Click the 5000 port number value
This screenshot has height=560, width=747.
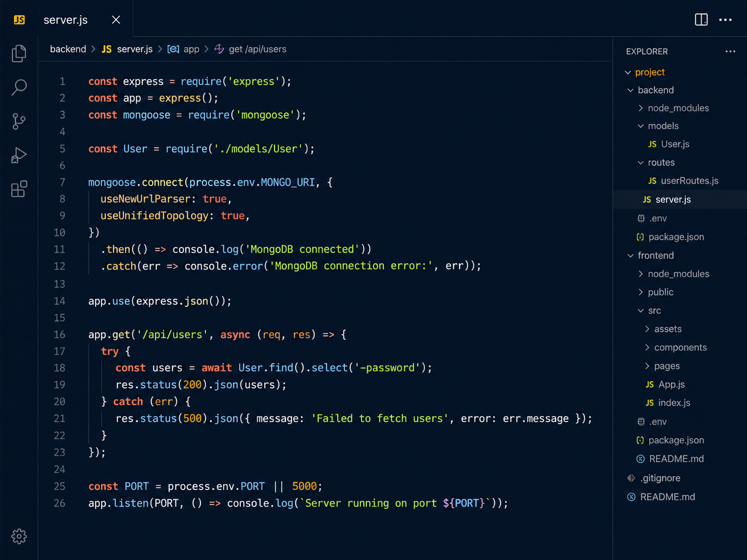(x=304, y=486)
